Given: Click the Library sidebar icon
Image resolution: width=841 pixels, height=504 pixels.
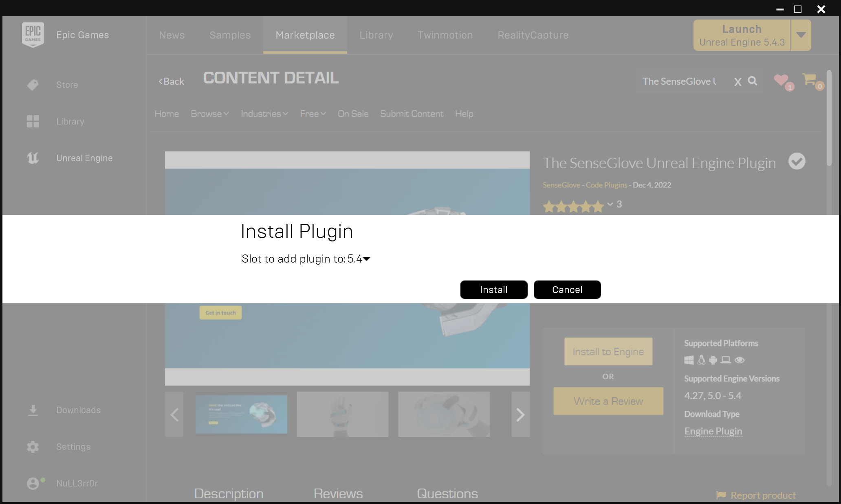Looking at the screenshot, I should (33, 121).
